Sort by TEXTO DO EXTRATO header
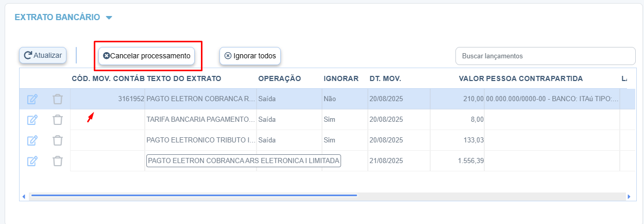The height and width of the screenshot is (224, 644). (184, 78)
